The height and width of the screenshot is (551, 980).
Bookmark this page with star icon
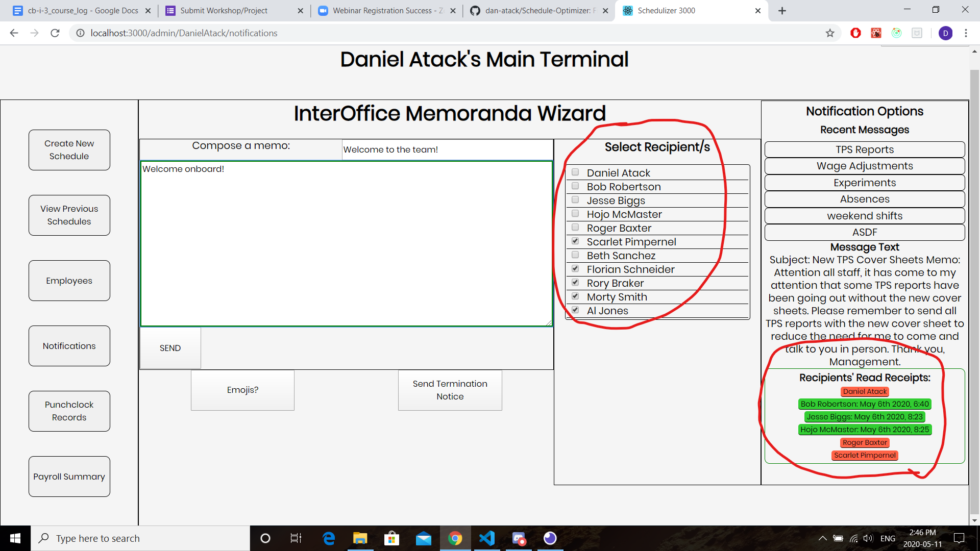830,33
